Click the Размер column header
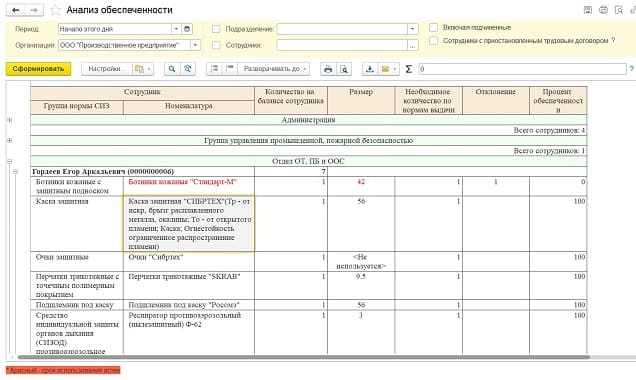This screenshot has width=636, height=380. (361, 100)
